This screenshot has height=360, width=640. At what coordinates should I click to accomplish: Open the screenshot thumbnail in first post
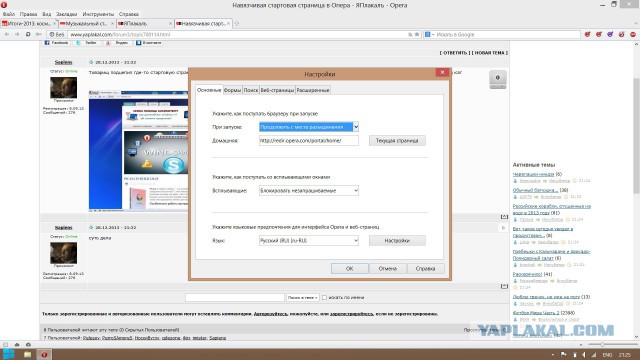[x=139, y=150]
